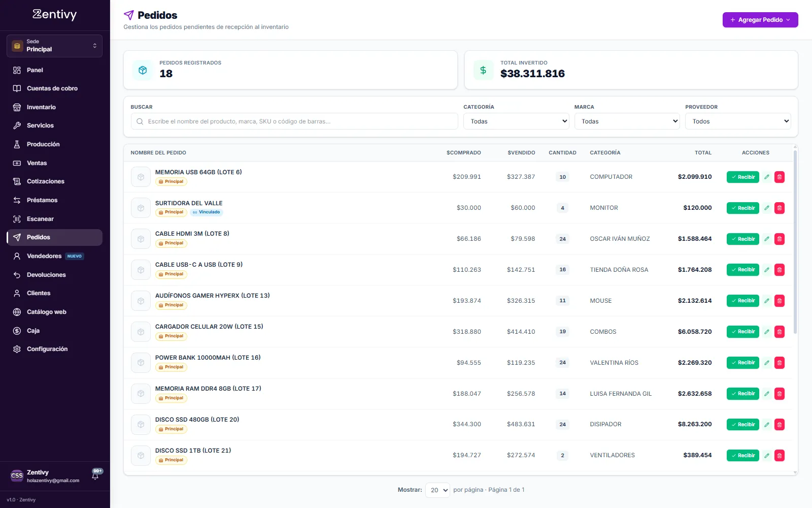Click edit pencil for CABLE HDMI 3M
Screen dimensions: 812x508
click(767, 239)
